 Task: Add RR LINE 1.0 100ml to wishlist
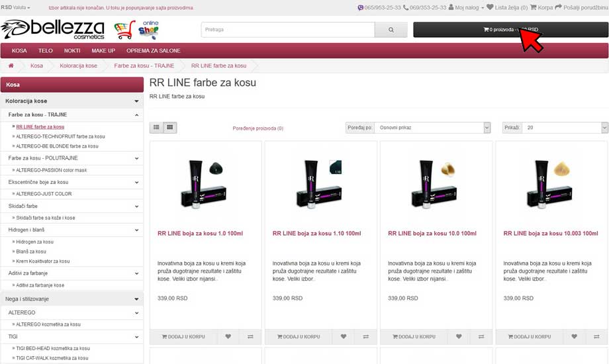coord(228,337)
